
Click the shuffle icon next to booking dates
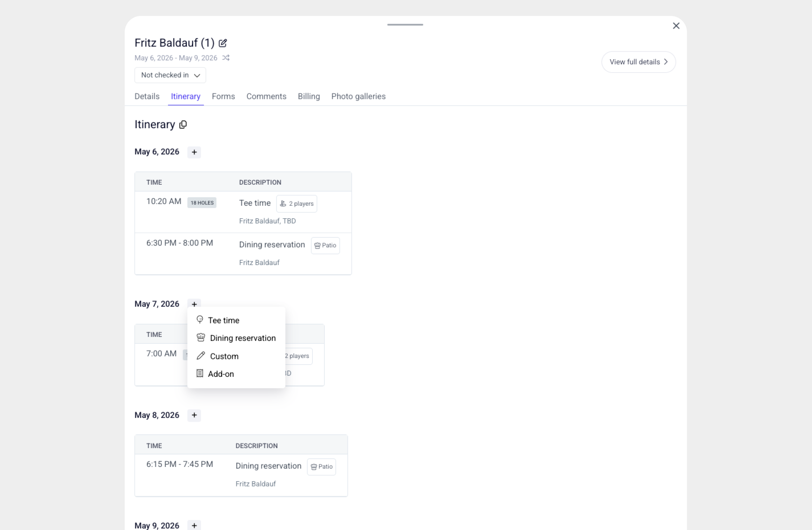click(226, 58)
